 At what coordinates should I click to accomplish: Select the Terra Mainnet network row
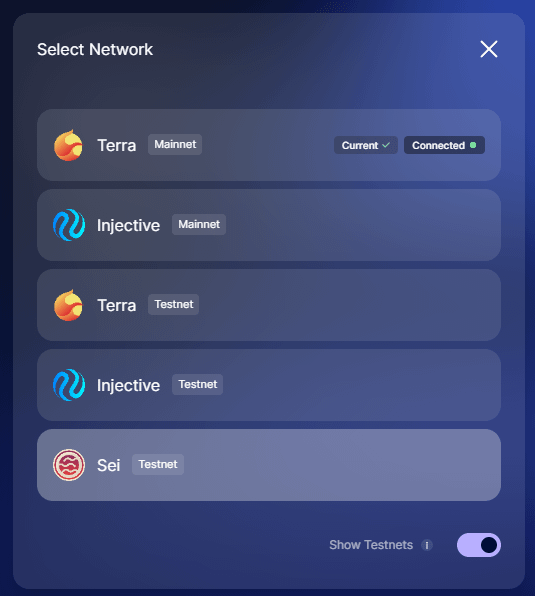pyautogui.click(x=269, y=145)
